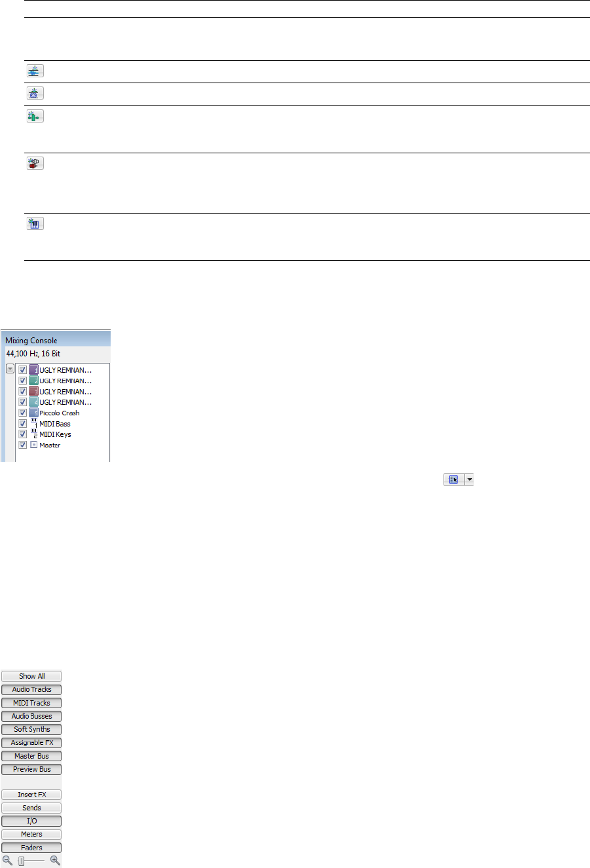Click the channel width zoom slider

tap(31, 861)
